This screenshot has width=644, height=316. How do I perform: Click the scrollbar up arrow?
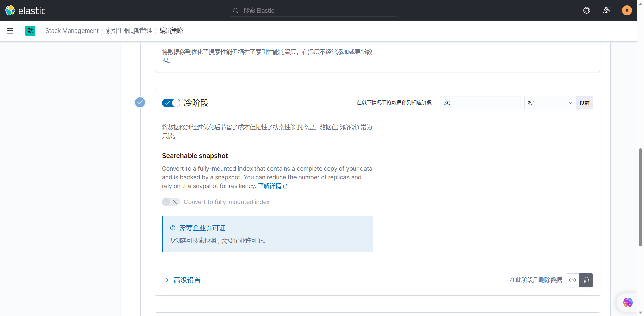pos(640,3)
